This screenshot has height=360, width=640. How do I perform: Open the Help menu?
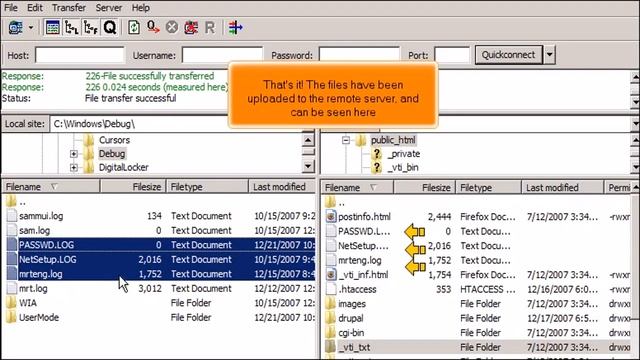pyautogui.click(x=140, y=7)
